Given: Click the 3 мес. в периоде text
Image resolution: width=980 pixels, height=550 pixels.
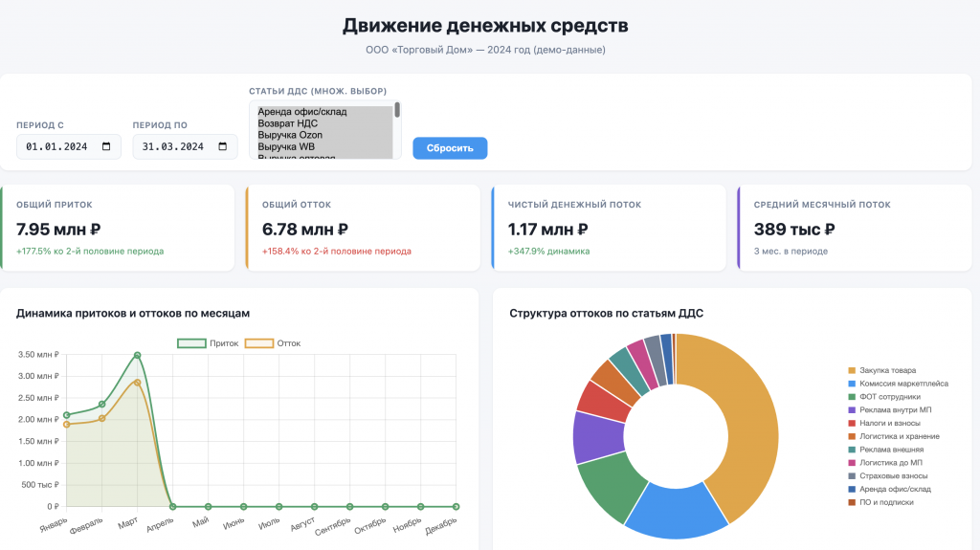Looking at the screenshot, I should pyautogui.click(x=791, y=252).
